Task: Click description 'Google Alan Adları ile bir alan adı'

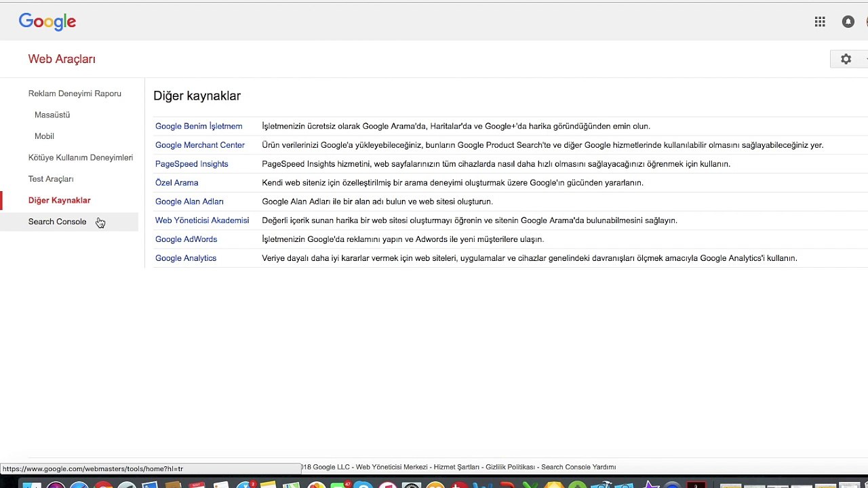Action: (x=377, y=201)
